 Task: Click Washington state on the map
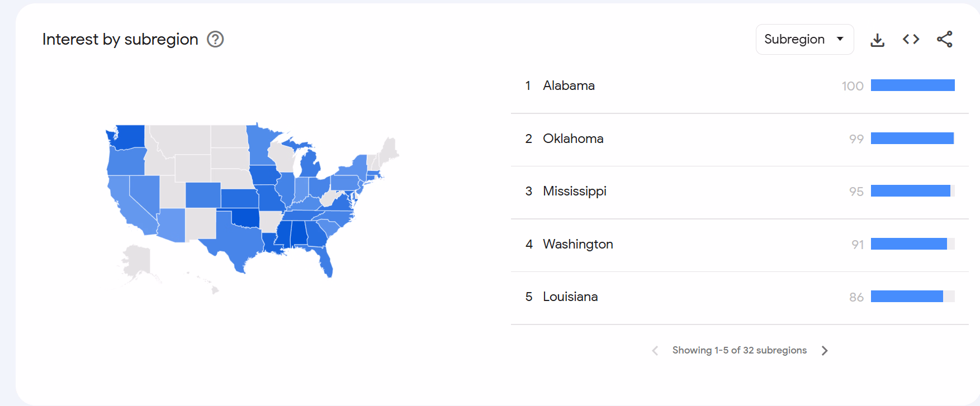click(x=127, y=137)
